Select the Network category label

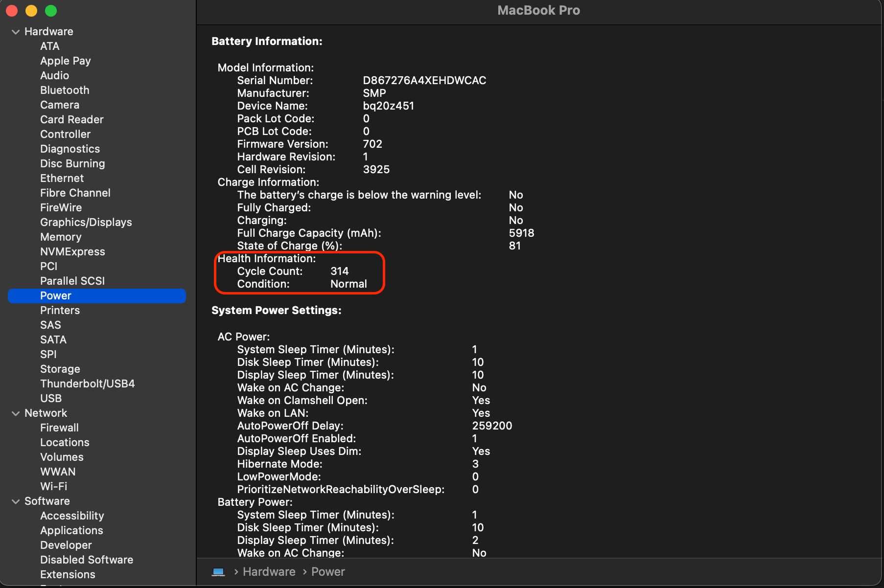[46, 413]
